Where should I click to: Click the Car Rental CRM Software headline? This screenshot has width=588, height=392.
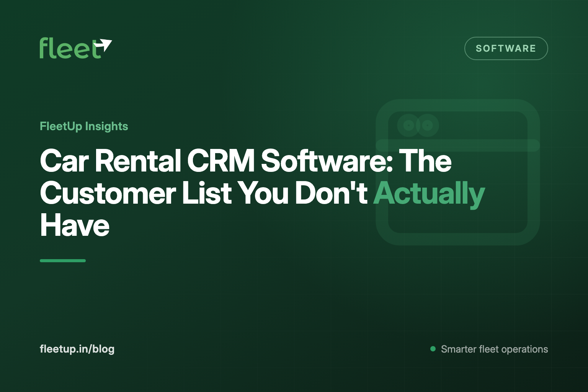point(262,193)
